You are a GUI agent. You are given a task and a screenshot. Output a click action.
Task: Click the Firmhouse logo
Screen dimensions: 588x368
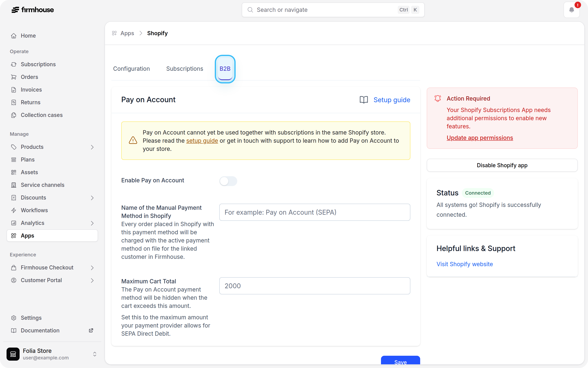(x=32, y=10)
